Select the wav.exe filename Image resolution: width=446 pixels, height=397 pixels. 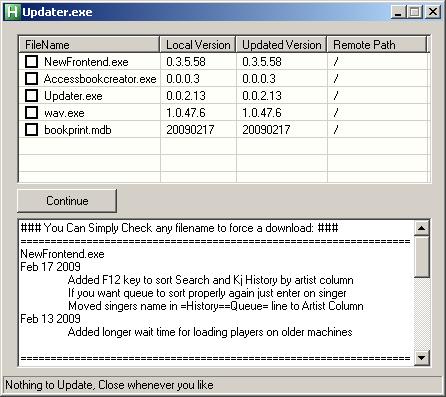click(x=64, y=113)
